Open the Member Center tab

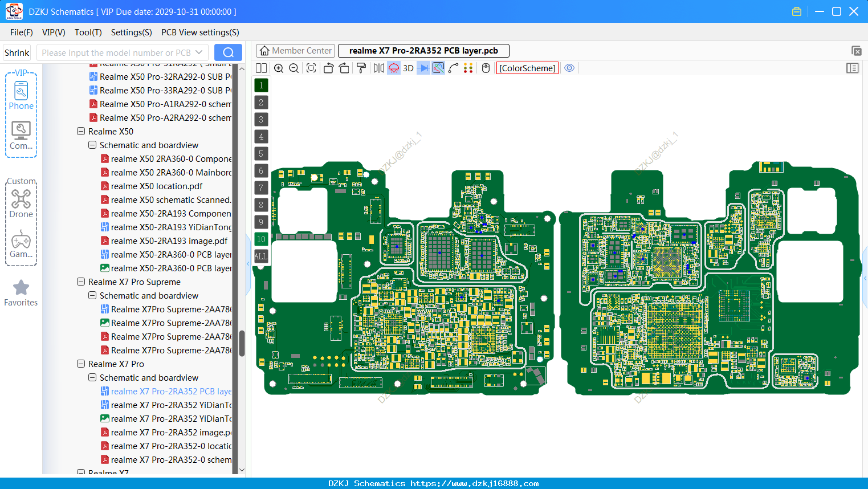point(295,51)
